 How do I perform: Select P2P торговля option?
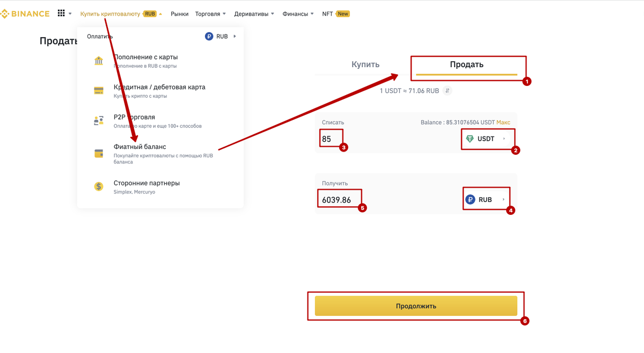pyautogui.click(x=160, y=121)
